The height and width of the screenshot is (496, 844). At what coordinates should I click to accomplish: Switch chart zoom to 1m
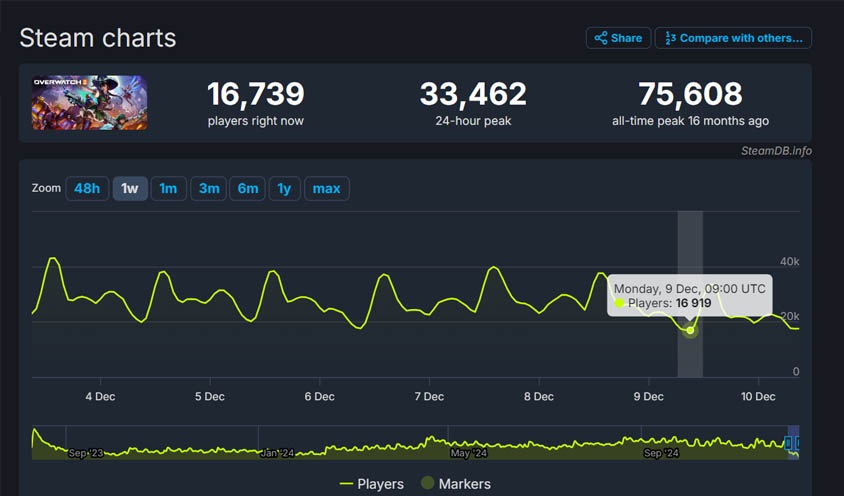coord(168,188)
